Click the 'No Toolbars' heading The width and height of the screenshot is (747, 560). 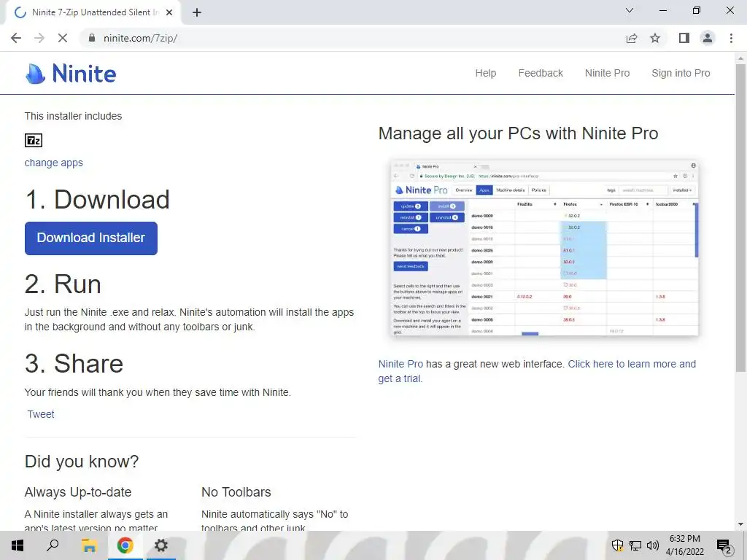click(236, 492)
